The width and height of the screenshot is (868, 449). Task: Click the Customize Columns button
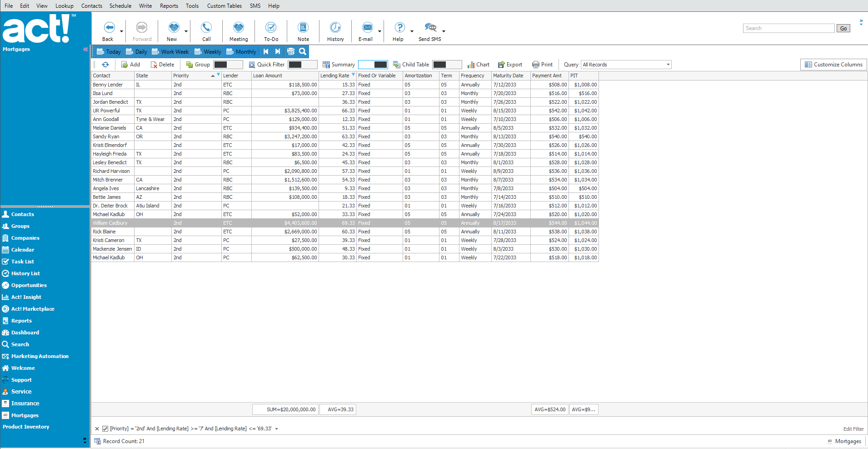coord(833,65)
